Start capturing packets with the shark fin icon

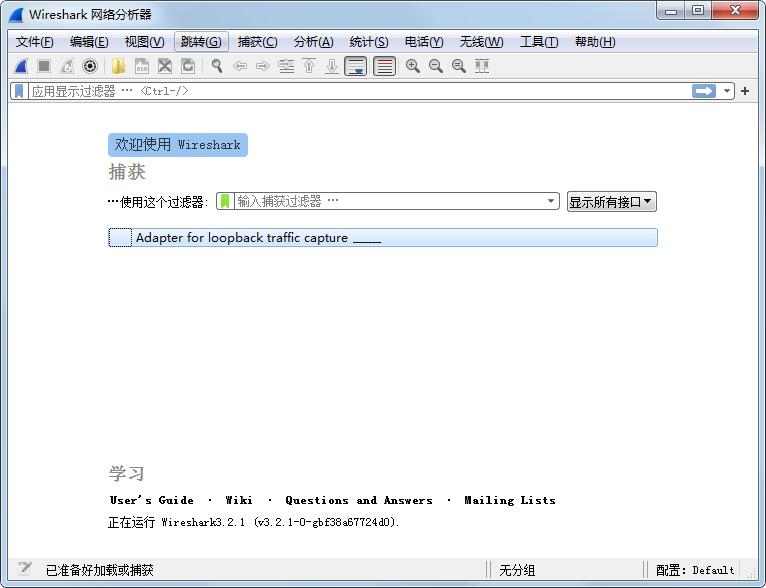click(x=21, y=66)
